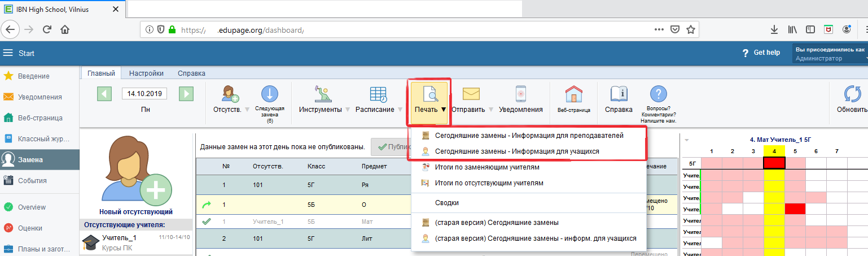This screenshot has width=868, height=256.
Task: Open Уведомления in the sidebar
Action: 40,97
